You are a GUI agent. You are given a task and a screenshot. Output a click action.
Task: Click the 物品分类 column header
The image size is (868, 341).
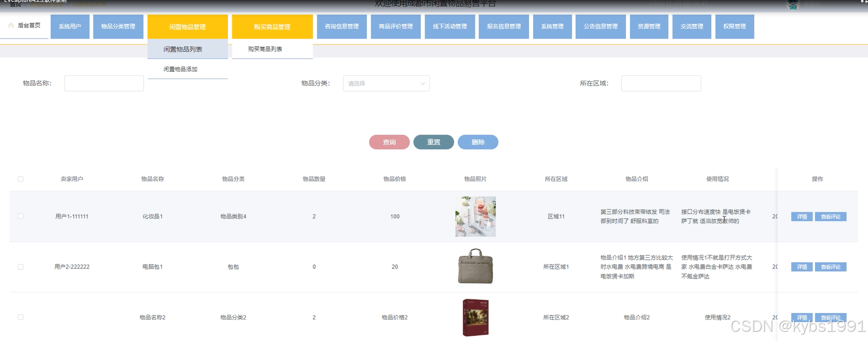(233, 179)
